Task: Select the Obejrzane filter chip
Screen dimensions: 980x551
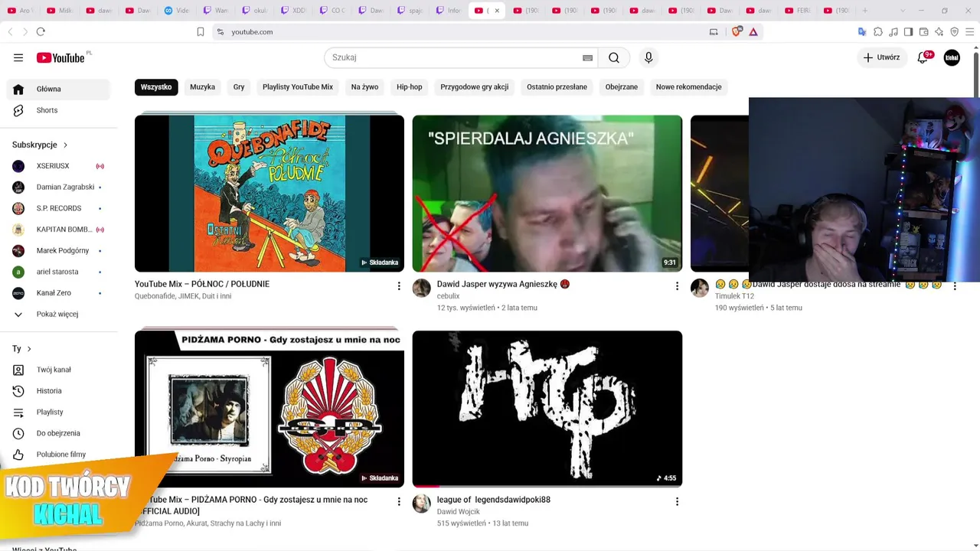Action: (x=622, y=87)
